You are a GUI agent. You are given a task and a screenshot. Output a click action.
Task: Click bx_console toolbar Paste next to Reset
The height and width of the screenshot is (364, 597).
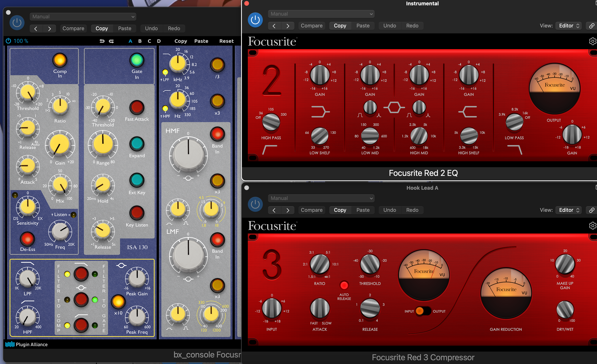pos(201,41)
